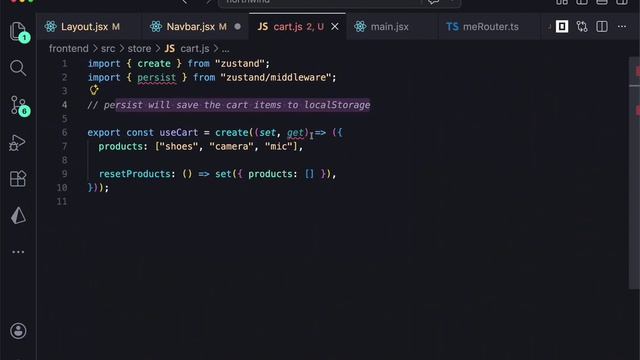This screenshot has width=640, height=360.
Task: Click line number 1 in the gutter
Action: tap(64, 64)
